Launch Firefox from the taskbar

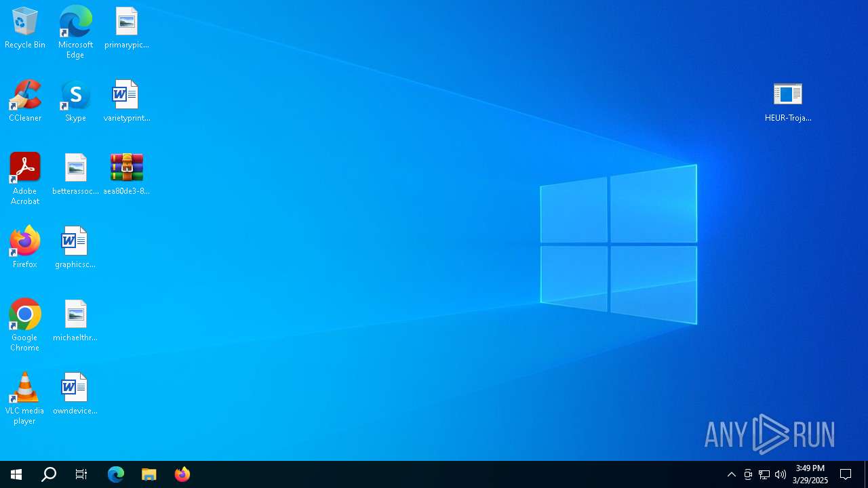[182, 474]
